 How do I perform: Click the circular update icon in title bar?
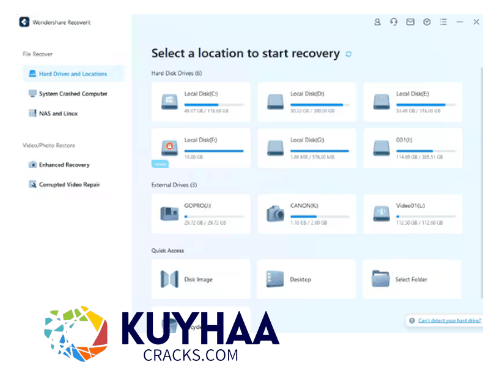pos(427,22)
